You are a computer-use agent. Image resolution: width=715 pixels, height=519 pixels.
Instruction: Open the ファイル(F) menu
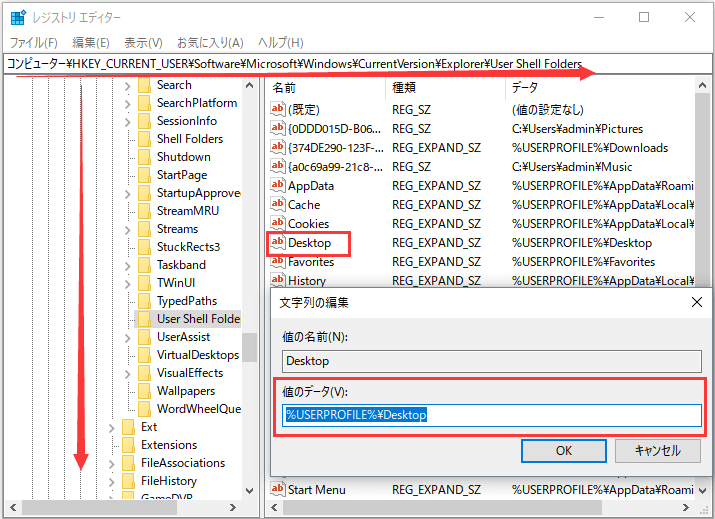34,43
